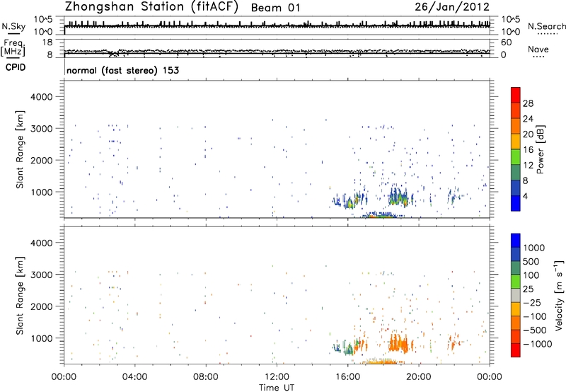The height and width of the screenshot is (392, 566).
Task: Click 'Slant Range [km]' on power plot
Action: 20,149
